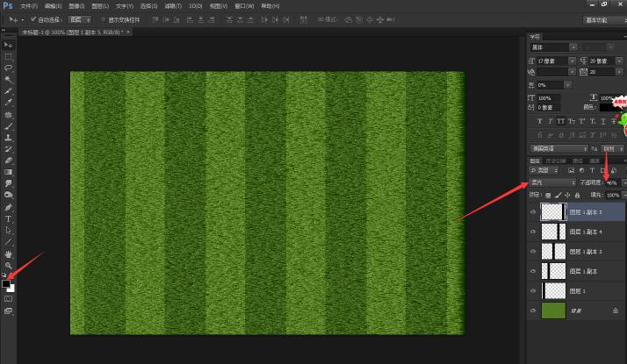
Task: Select the Hand tool
Action: click(8, 253)
